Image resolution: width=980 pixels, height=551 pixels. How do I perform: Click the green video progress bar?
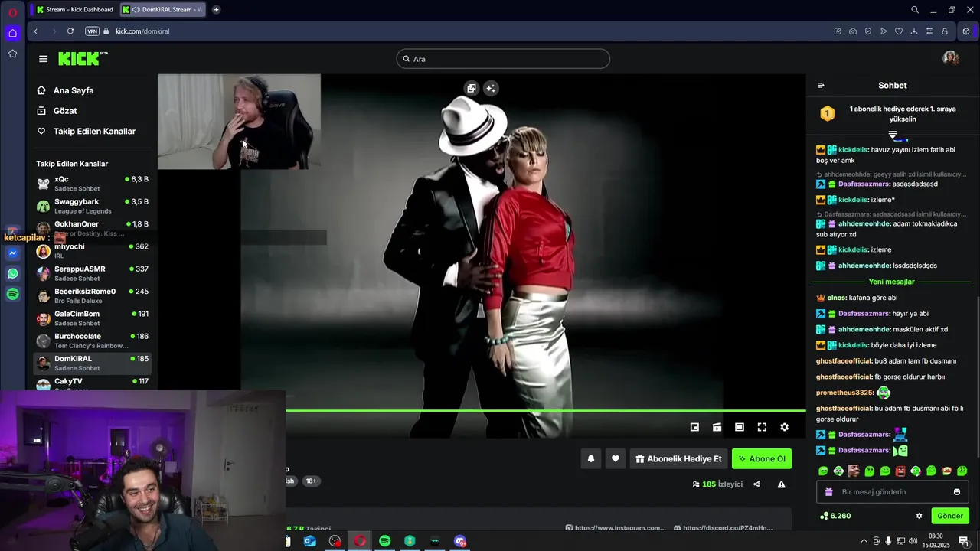(546, 411)
